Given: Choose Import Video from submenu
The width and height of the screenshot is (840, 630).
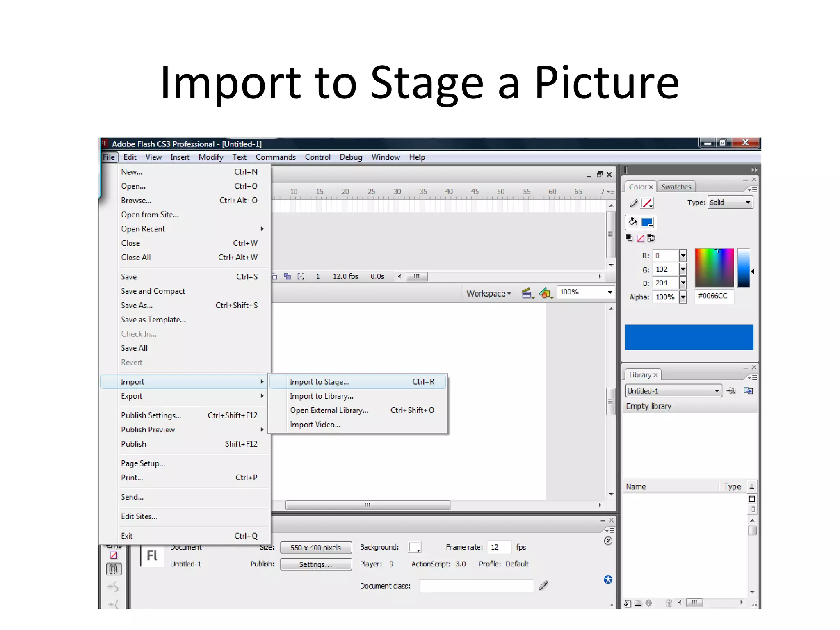Looking at the screenshot, I should pyautogui.click(x=358, y=425).
